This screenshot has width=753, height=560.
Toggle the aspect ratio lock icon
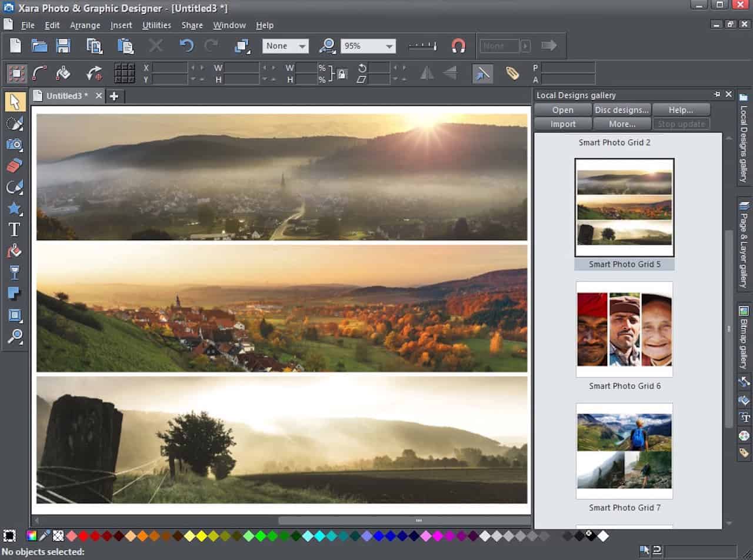(x=342, y=74)
